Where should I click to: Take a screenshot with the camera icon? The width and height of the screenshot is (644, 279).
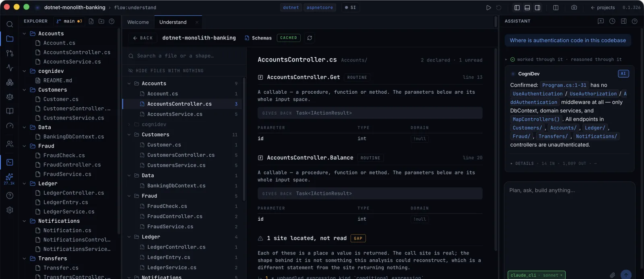[x=574, y=8]
